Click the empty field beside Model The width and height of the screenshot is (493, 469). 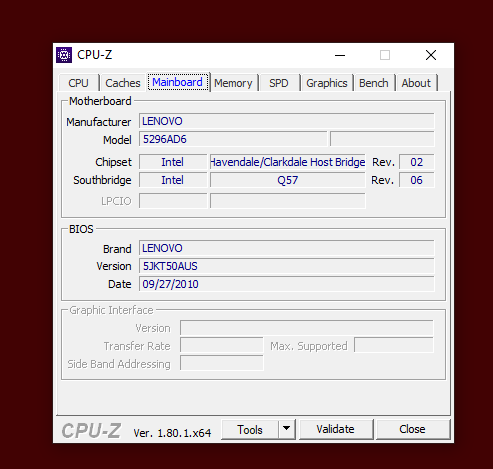point(382,139)
